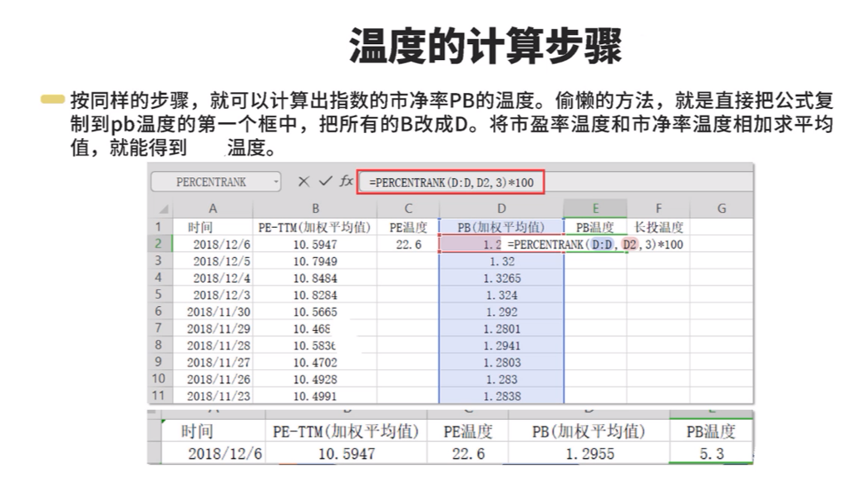Select row 5 header
This screenshot has height=479, width=868.
click(x=160, y=294)
